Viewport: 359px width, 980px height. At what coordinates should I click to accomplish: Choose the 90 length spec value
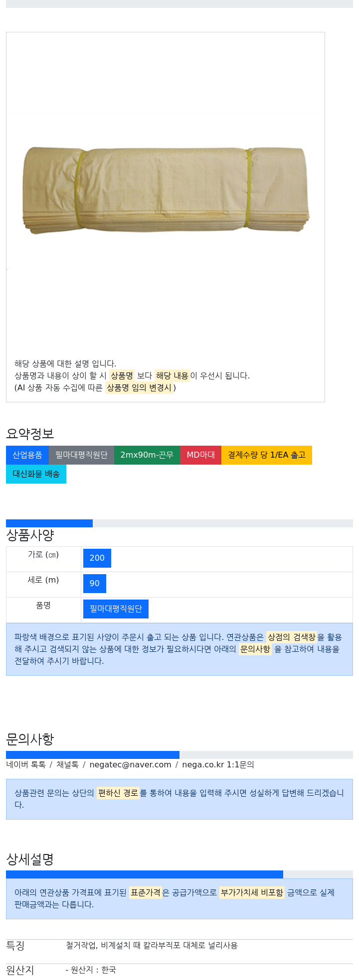tap(95, 584)
